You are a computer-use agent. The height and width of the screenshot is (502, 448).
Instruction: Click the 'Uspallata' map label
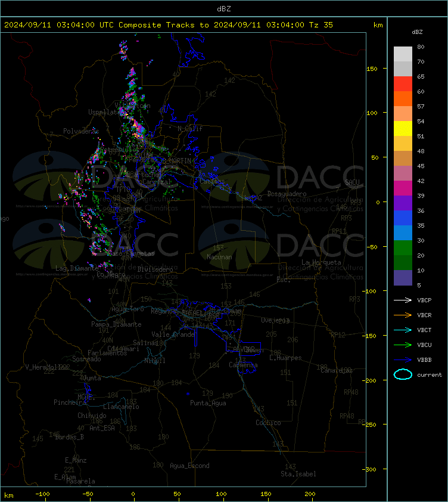click(x=104, y=112)
